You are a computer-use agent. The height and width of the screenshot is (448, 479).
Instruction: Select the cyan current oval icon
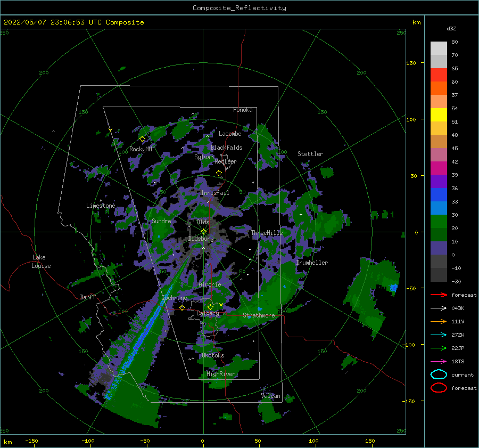(439, 374)
